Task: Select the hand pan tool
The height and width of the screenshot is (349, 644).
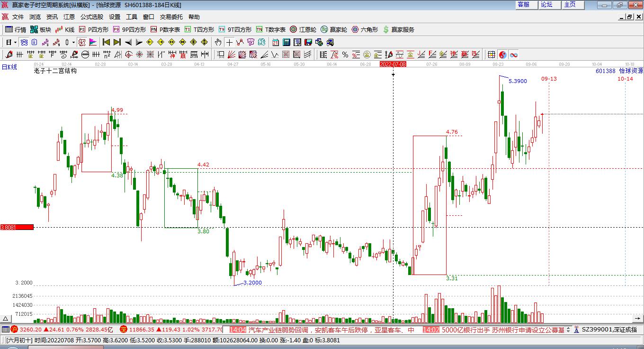Action: (x=218, y=42)
